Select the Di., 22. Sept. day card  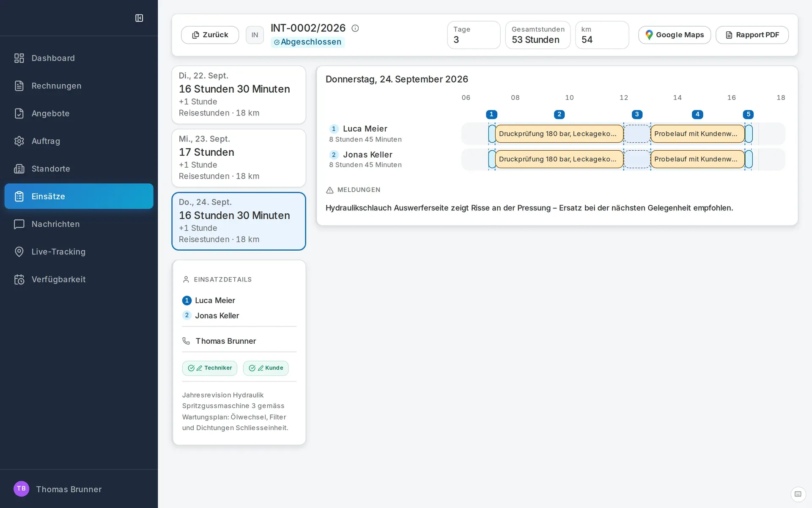(x=239, y=94)
